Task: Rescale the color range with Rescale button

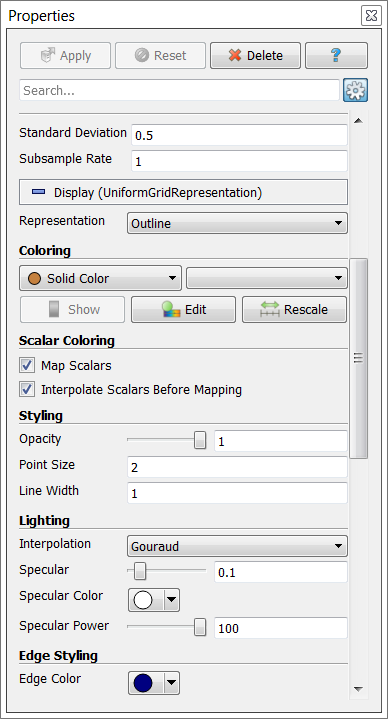Action: [294, 310]
